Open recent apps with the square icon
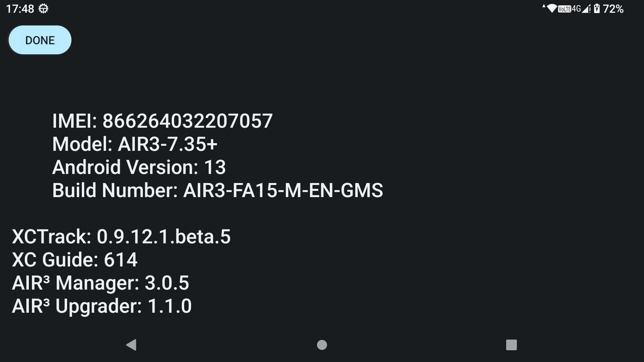 tap(512, 345)
